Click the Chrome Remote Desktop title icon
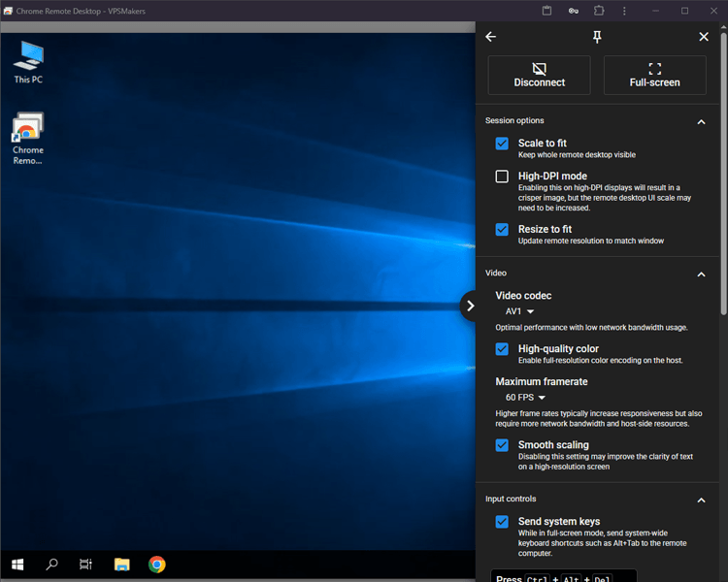The height and width of the screenshot is (582, 728). [8, 11]
